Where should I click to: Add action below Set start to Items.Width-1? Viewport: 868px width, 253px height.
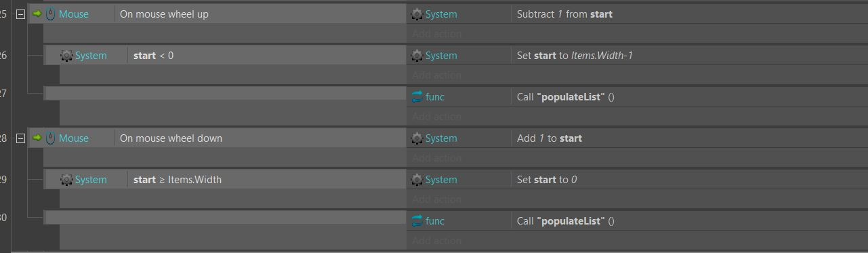click(x=436, y=75)
